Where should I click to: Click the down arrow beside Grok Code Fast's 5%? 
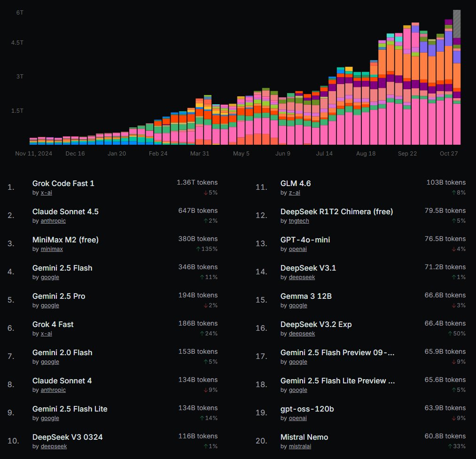tap(206, 193)
